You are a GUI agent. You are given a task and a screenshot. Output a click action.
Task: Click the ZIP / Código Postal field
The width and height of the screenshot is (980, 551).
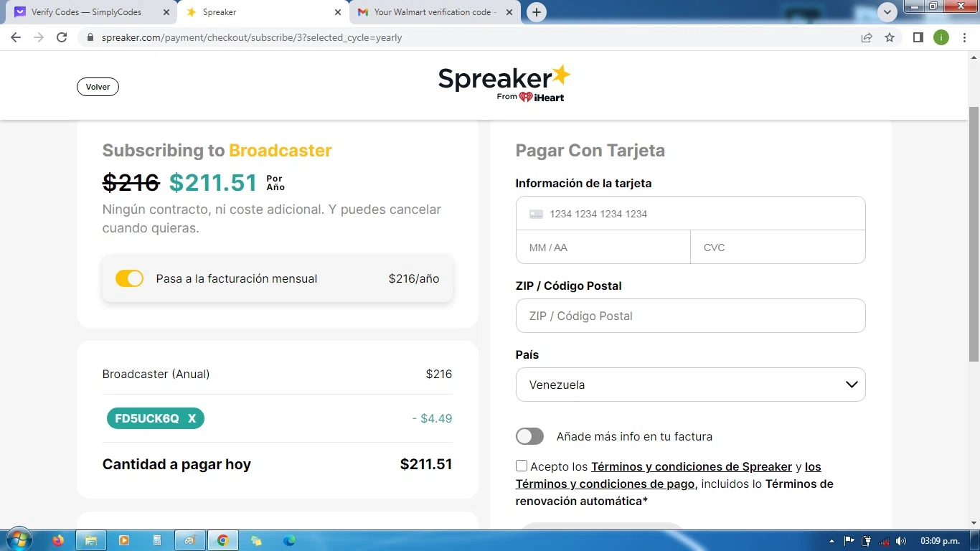tap(690, 316)
